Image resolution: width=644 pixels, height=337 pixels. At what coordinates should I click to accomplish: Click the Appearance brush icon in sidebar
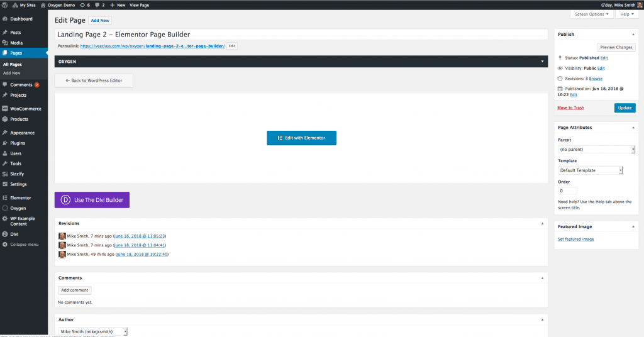click(x=5, y=133)
